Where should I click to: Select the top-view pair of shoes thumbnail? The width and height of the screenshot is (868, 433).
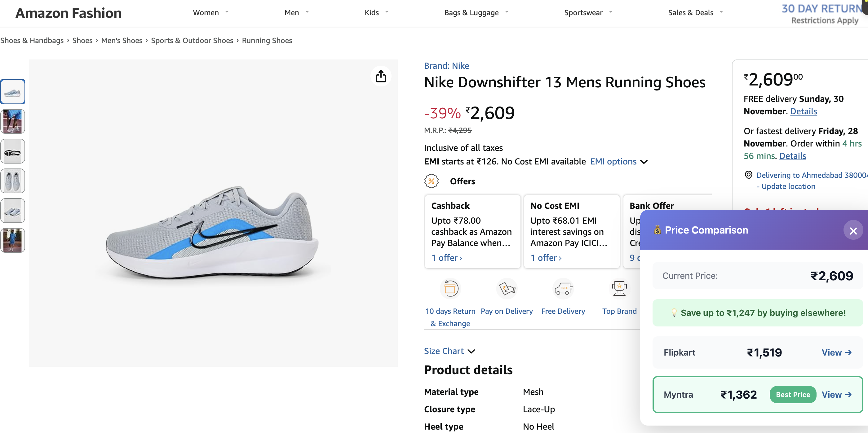13,181
